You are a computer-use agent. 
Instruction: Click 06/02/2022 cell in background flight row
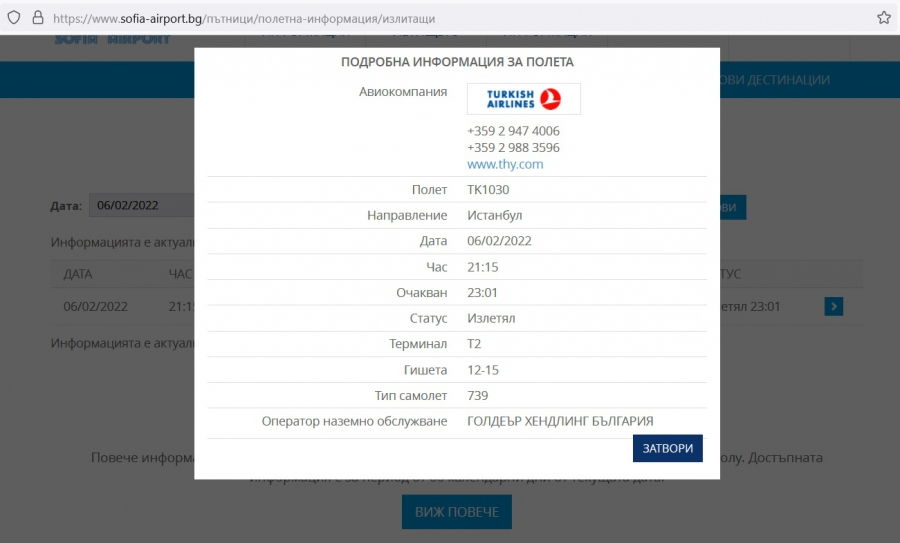(95, 307)
